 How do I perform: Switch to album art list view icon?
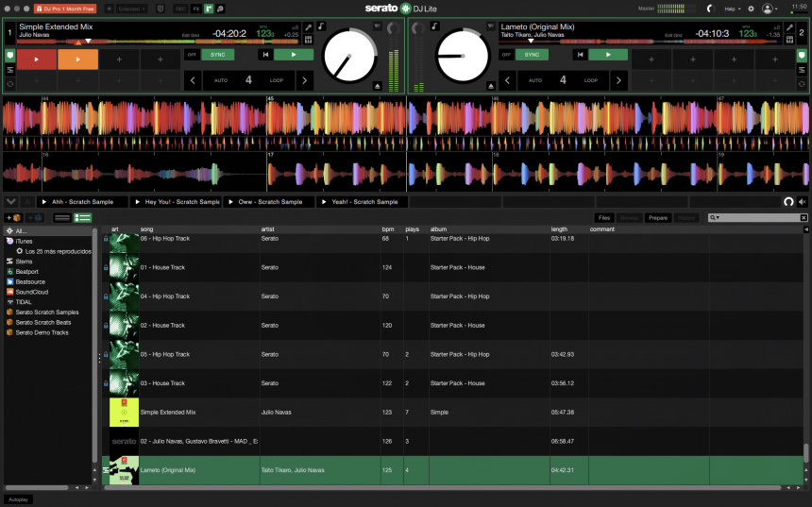(x=82, y=218)
